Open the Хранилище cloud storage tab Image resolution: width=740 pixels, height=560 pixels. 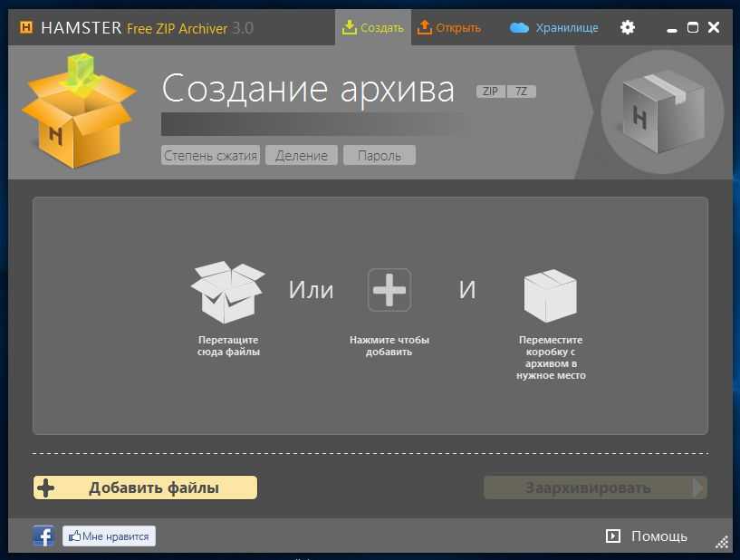[x=554, y=27]
